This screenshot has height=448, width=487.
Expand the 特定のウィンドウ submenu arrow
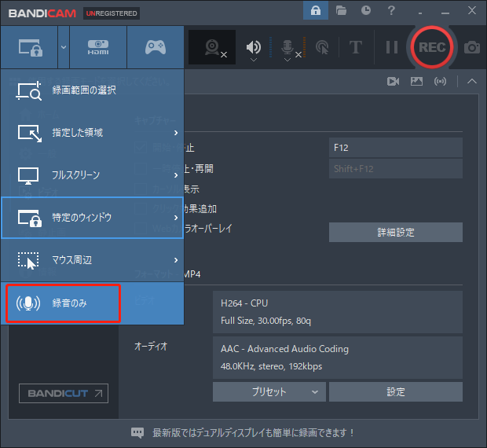176,218
